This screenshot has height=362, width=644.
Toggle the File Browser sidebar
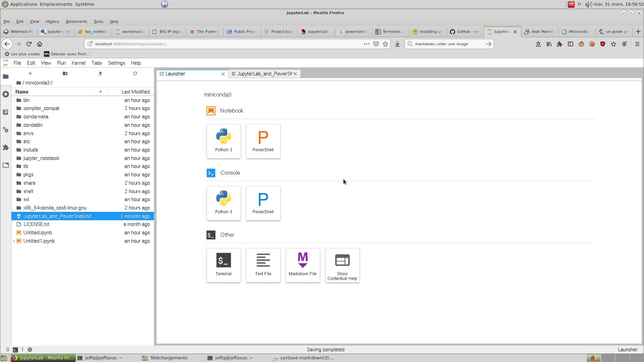tap(6, 77)
